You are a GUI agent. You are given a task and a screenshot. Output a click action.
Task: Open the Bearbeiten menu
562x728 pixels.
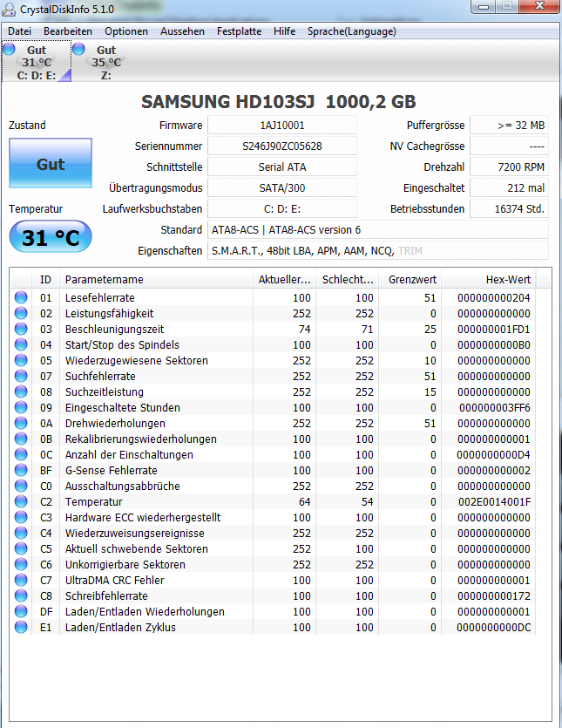(x=68, y=31)
